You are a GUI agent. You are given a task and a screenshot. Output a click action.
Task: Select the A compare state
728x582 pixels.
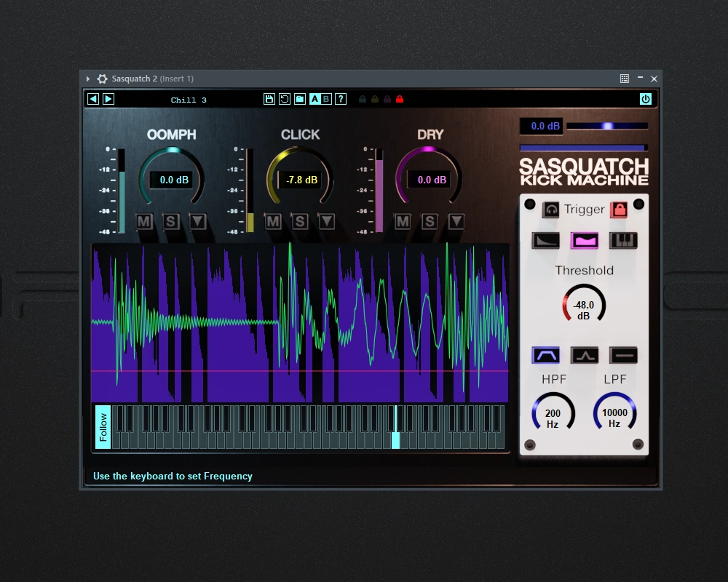point(314,99)
